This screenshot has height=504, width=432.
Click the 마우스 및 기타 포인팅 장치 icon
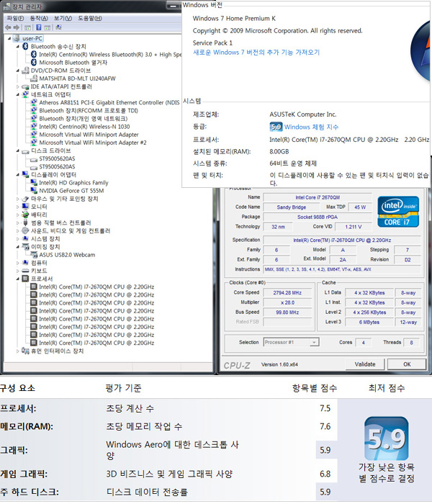click(25, 199)
